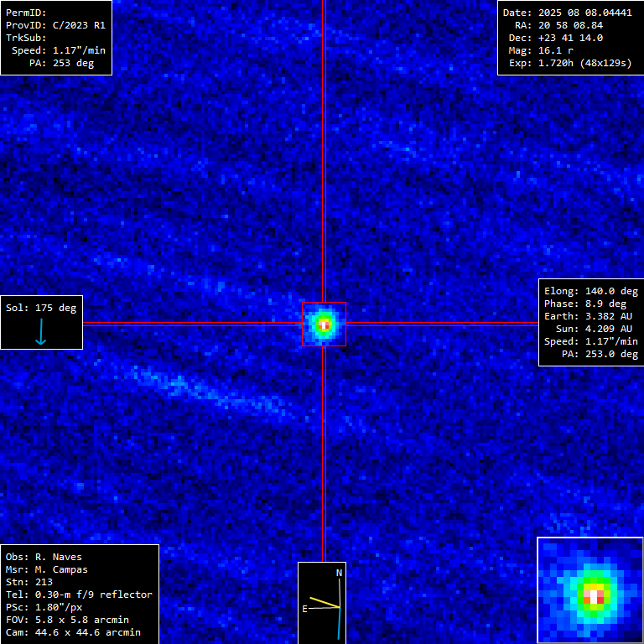Click the Exp: 1.720h (48x129s) text
Screen dimensions: 644x644
click(x=570, y=63)
